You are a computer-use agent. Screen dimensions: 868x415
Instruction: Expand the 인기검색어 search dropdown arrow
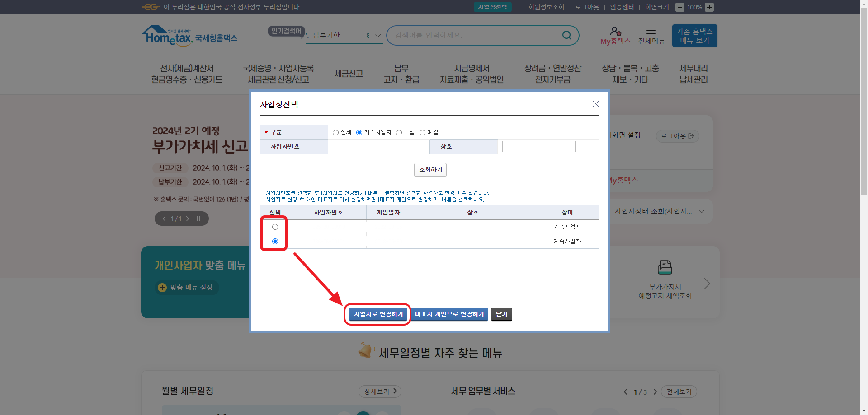tap(377, 35)
